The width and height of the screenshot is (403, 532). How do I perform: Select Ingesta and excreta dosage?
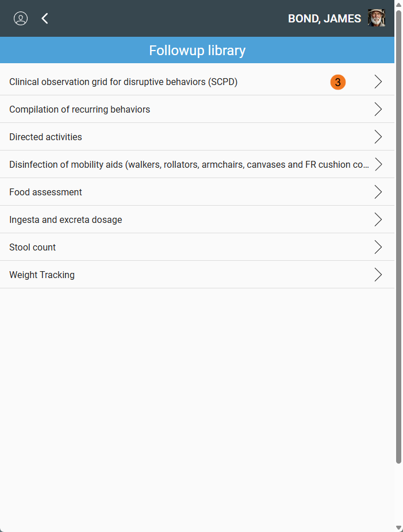click(66, 220)
